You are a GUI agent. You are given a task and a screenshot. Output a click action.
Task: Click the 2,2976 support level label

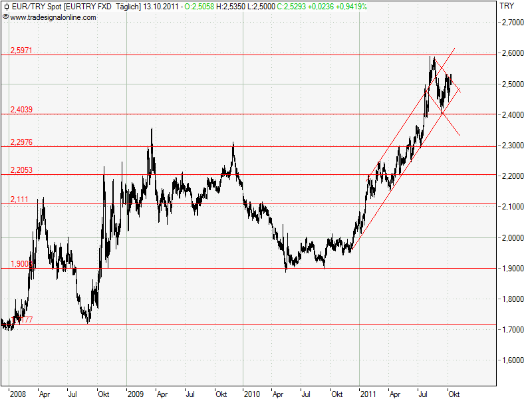click(22, 142)
